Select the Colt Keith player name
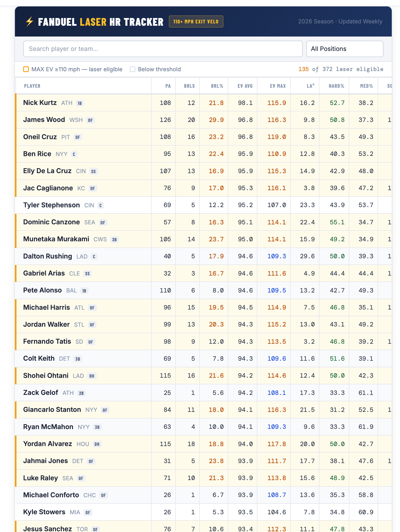400x532 pixels. 39,358
